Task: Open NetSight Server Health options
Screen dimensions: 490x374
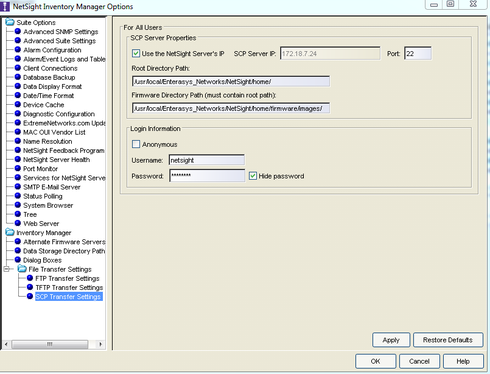Action: coord(57,159)
